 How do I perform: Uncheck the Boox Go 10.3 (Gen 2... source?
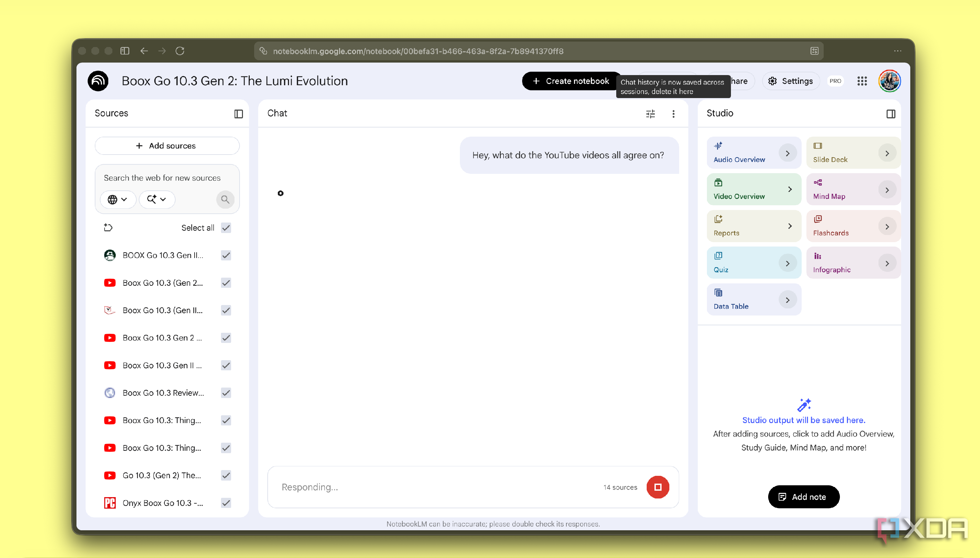pyautogui.click(x=226, y=283)
